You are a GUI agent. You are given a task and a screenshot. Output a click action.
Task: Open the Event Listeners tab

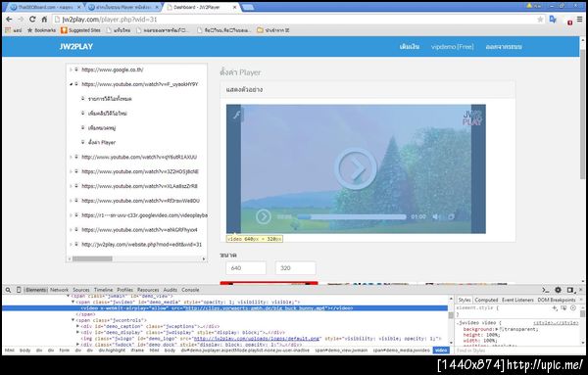pos(517,300)
